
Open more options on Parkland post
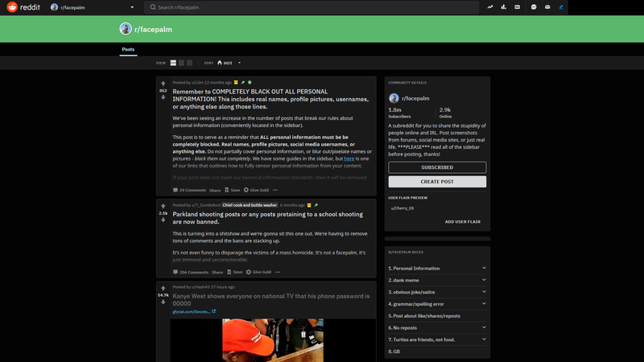point(278,272)
